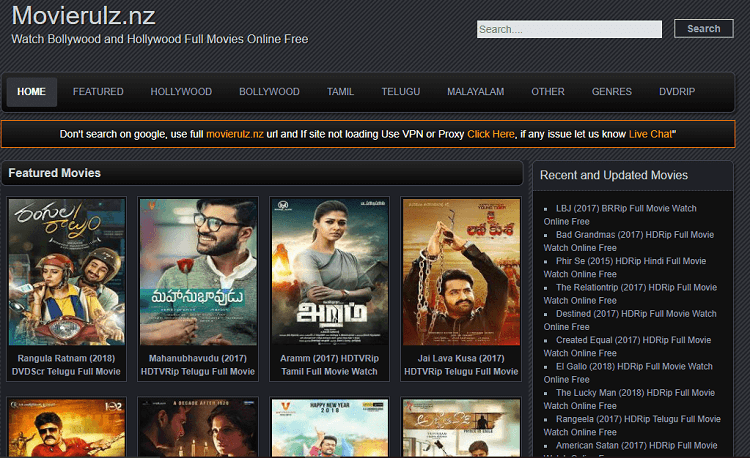The height and width of the screenshot is (458, 750).
Task: Open Bad Grandmas (2017) HDRip link
Action: pyautogui.click(x=629, y=241)
